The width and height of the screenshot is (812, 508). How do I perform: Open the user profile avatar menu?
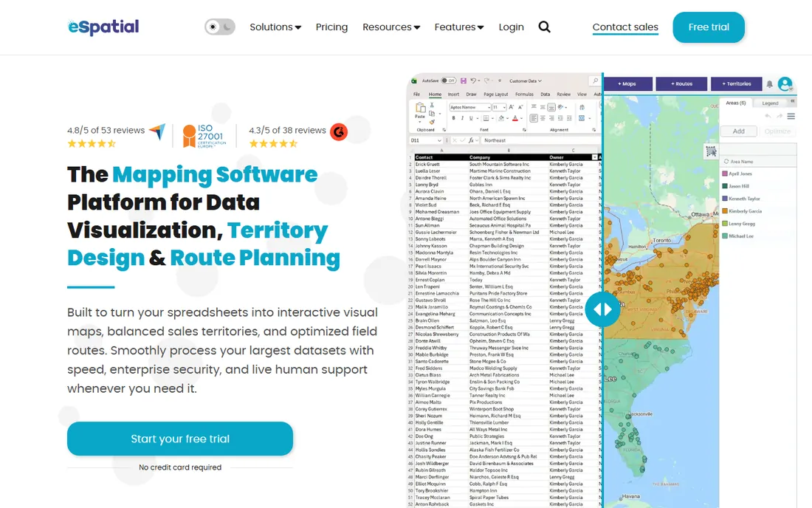coord(785,83)
